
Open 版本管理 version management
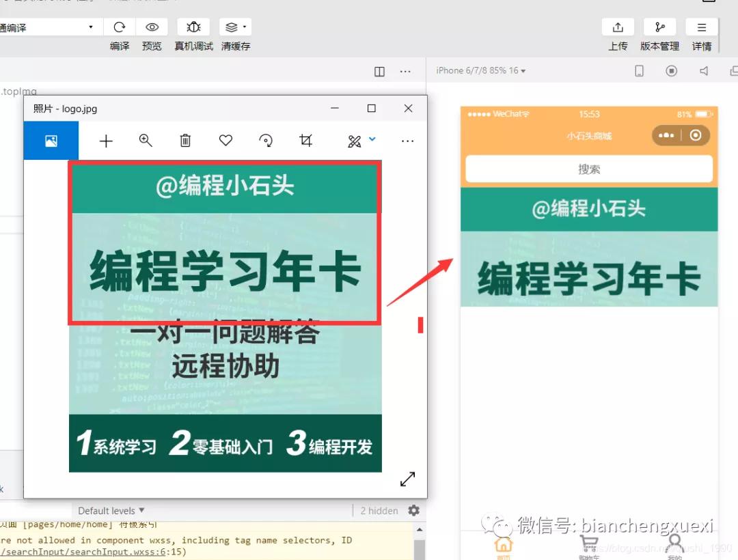tap(659, 27)
